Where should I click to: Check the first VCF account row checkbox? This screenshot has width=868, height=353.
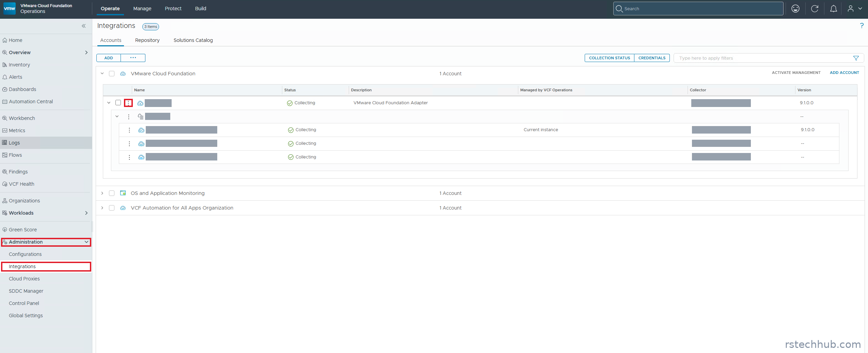pyautogui.click(x=118, y=103)
